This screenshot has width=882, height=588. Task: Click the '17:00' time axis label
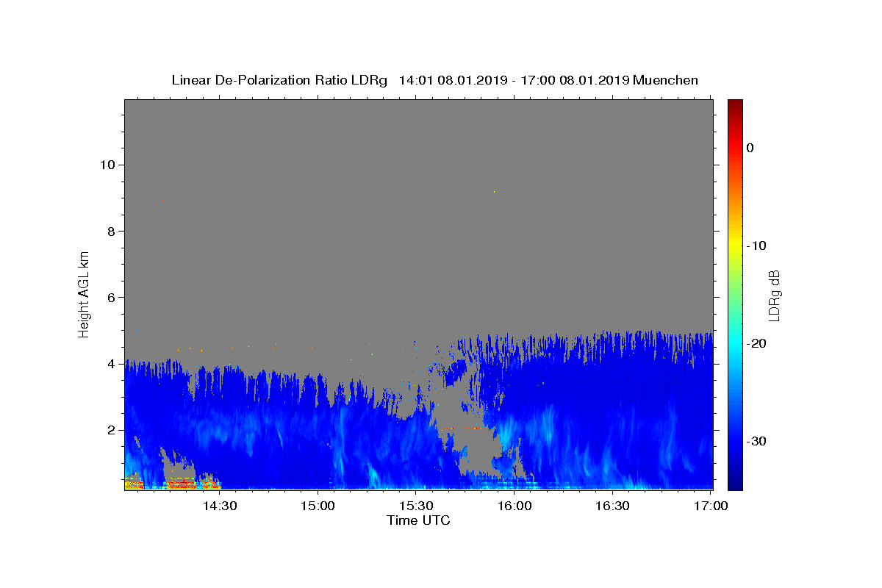[711, 506]
